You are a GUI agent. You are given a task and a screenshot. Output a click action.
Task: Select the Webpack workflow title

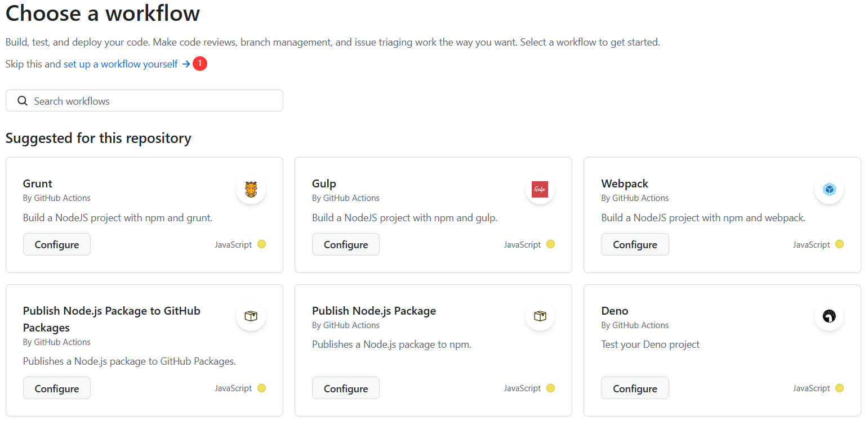pyautogui.click(x=624, y=183)
